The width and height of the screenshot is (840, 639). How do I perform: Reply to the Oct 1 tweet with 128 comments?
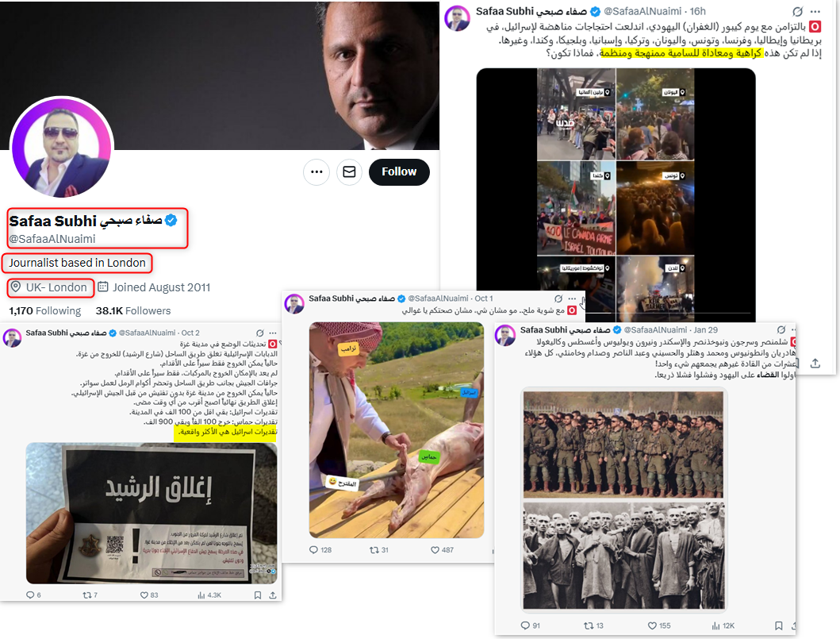point(320,550)
